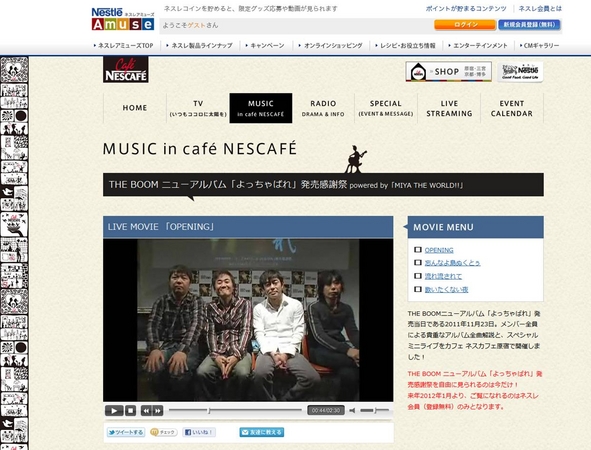
Task: Click the video frame showing band members
Action: [x=248, y=320]
